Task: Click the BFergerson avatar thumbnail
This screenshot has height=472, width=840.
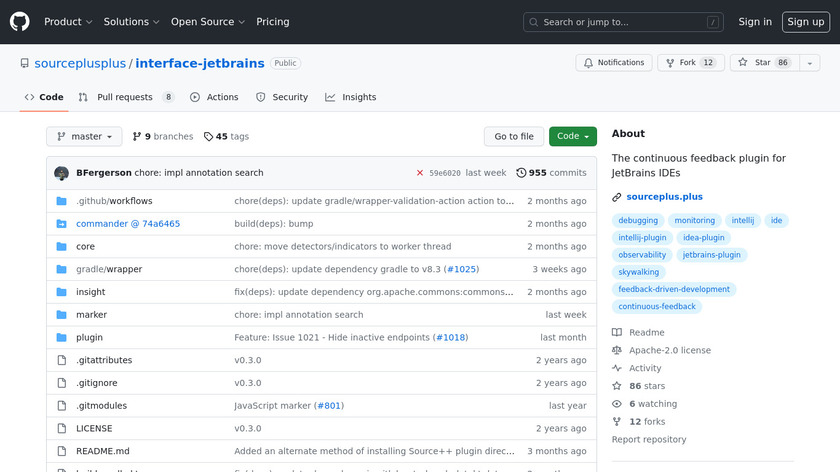Action: (x=61, y=173)
